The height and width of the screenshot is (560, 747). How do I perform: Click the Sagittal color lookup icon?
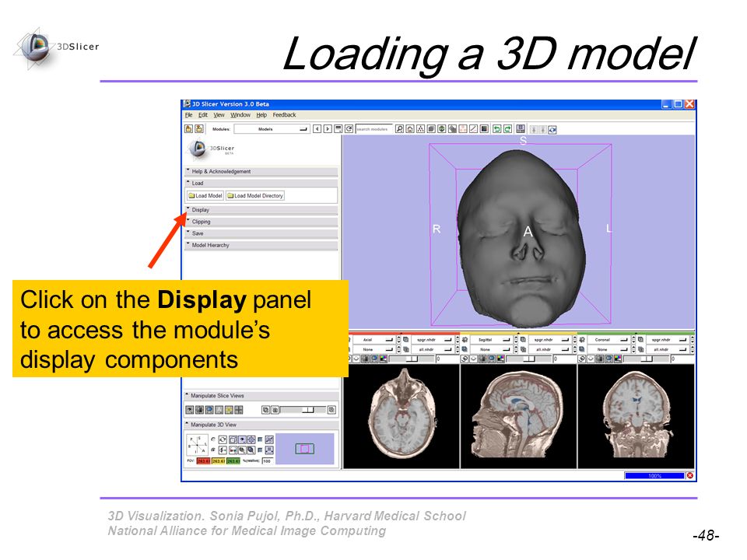(x=500, y=359)
